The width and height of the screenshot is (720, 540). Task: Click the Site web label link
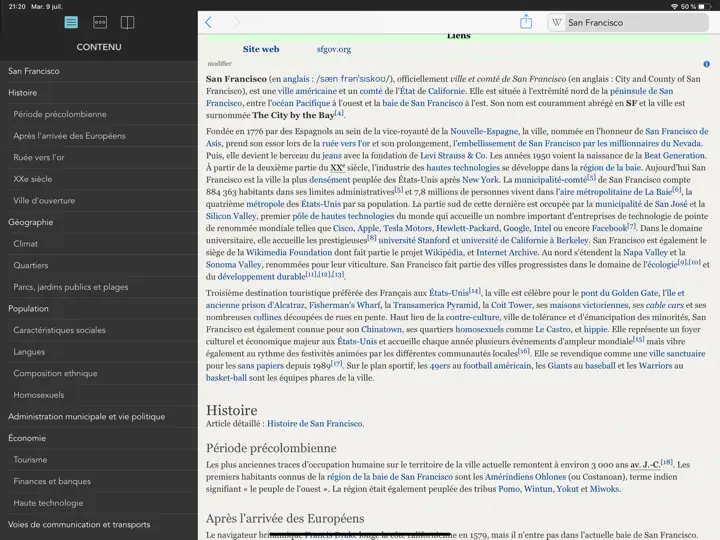pyautogui.click(x=261, y=49)
